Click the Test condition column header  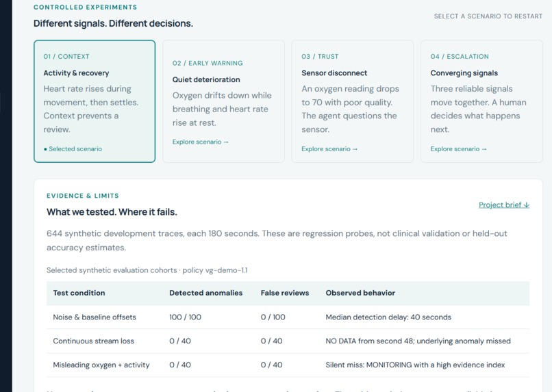point(79,293)
